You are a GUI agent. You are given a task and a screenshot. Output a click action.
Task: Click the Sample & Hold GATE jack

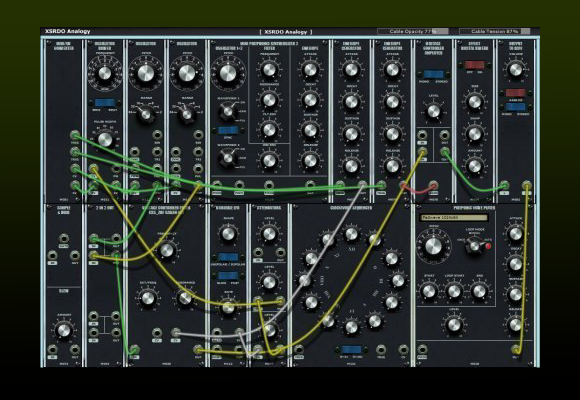point(64,238)
